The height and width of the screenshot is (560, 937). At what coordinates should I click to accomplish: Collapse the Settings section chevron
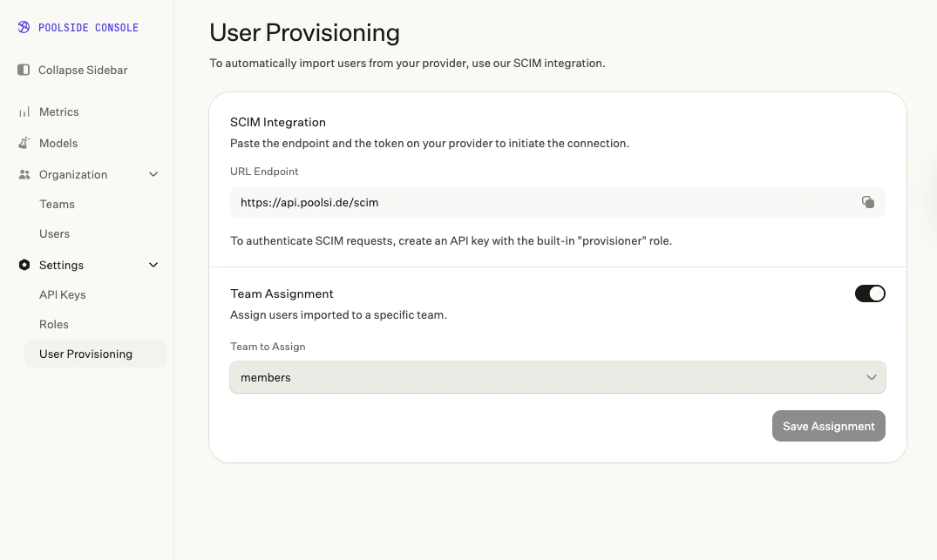[x=153, y=265]
